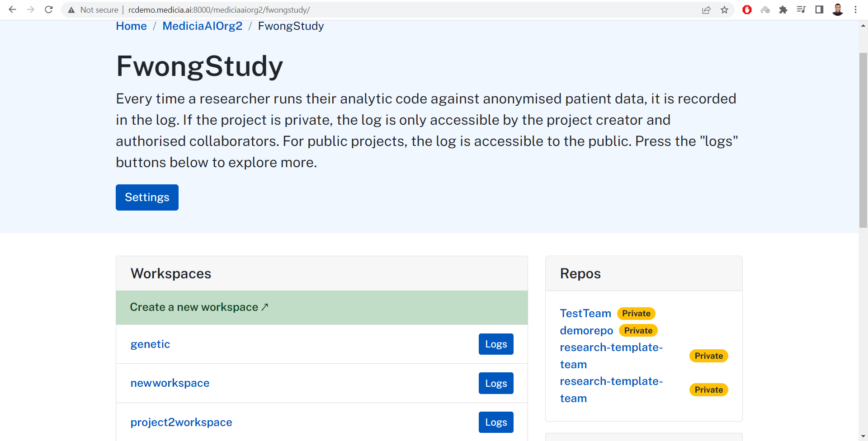
Task: Open the second research-template-team repo
Action: (611, 390)
